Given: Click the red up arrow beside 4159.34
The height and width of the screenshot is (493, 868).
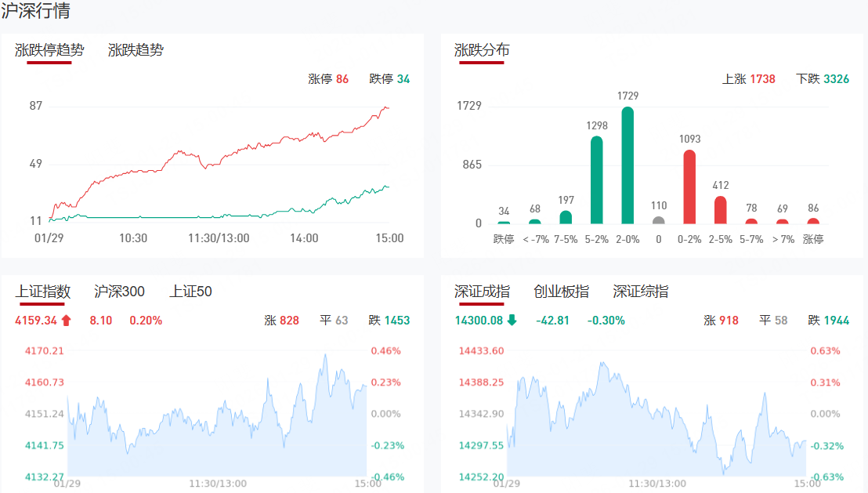Looking at the screenshot, I should click(66, 320).
